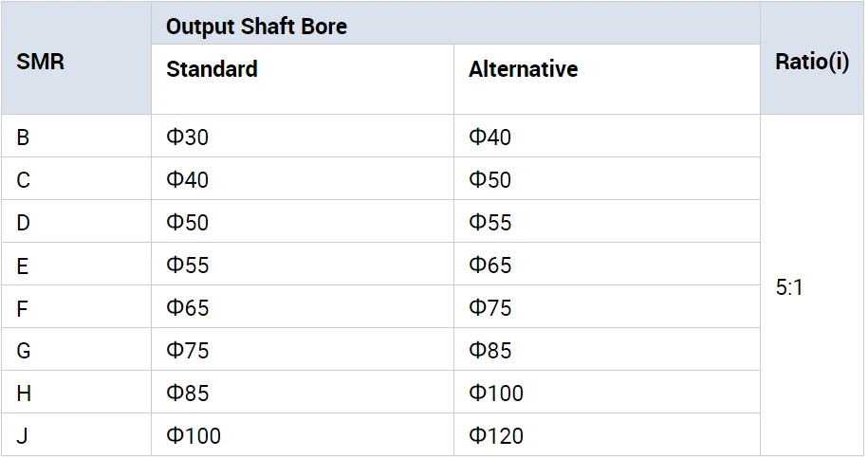The image size is (868, 458).
Task: Click the 5:1 ratio cell
Action: 812,285
